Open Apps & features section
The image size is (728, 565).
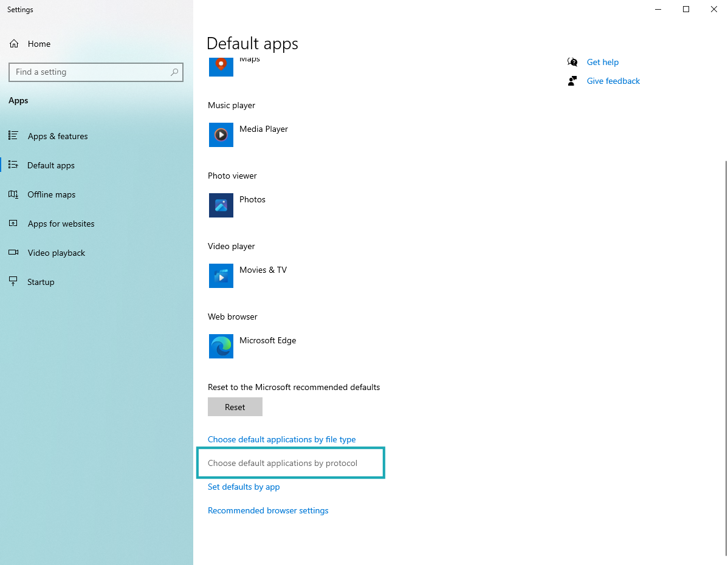point(97,136)
